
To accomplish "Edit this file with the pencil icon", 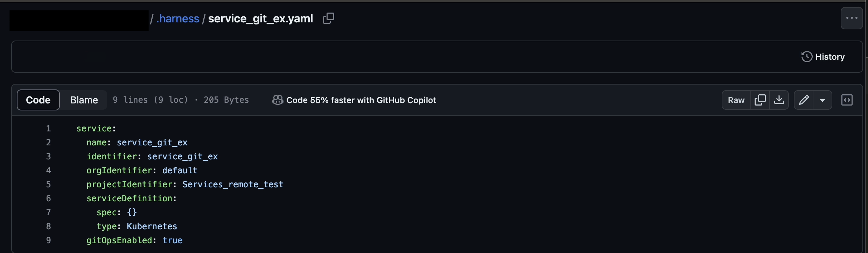I will [804, 100].
